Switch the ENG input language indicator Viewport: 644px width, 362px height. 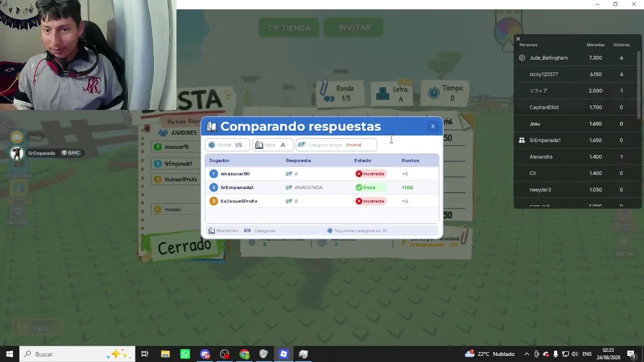(587, 354)
